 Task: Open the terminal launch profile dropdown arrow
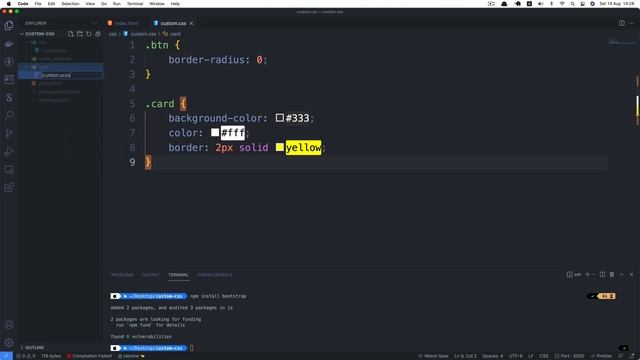tap(593, 275)
